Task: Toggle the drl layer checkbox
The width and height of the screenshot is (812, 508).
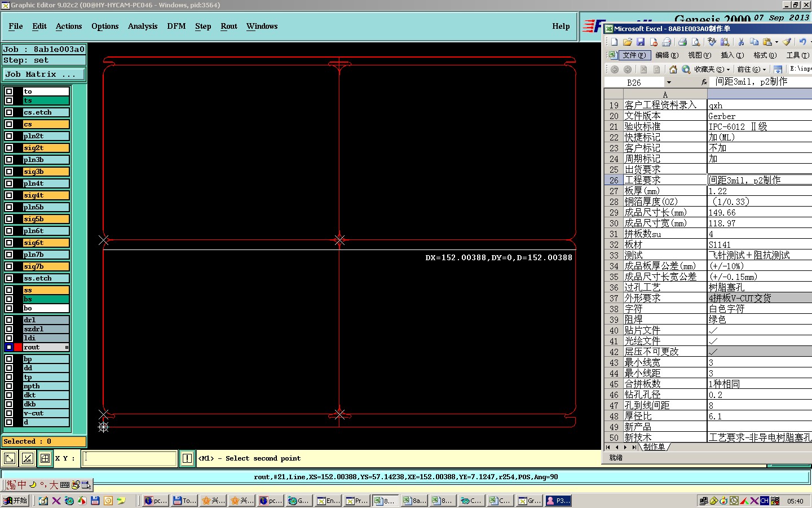Action: [x=9, y=320]
